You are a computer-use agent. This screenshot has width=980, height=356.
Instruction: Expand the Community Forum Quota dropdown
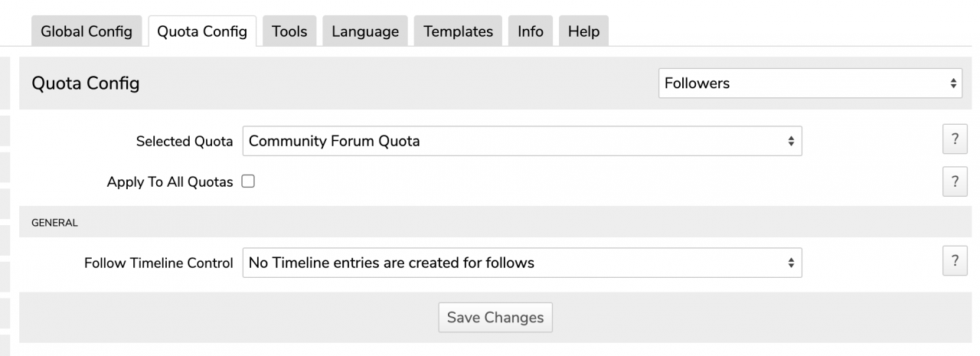(521, 141)
